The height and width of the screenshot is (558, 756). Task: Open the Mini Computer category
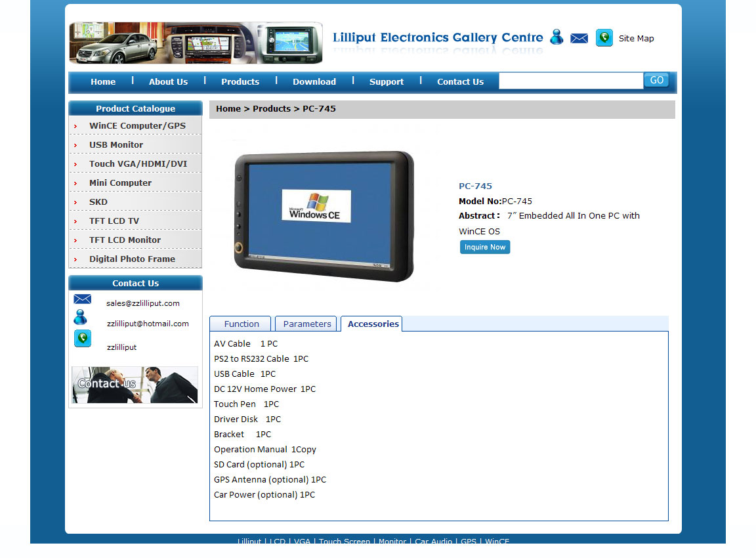click(x=121, y=182)
